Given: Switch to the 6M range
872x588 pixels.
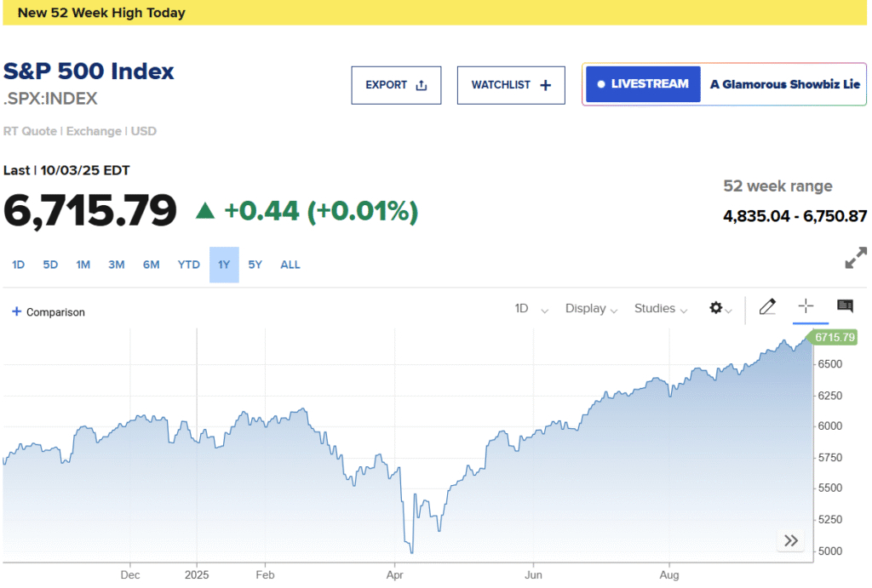Looking at the screenshot, I should [x=151, y=265].
